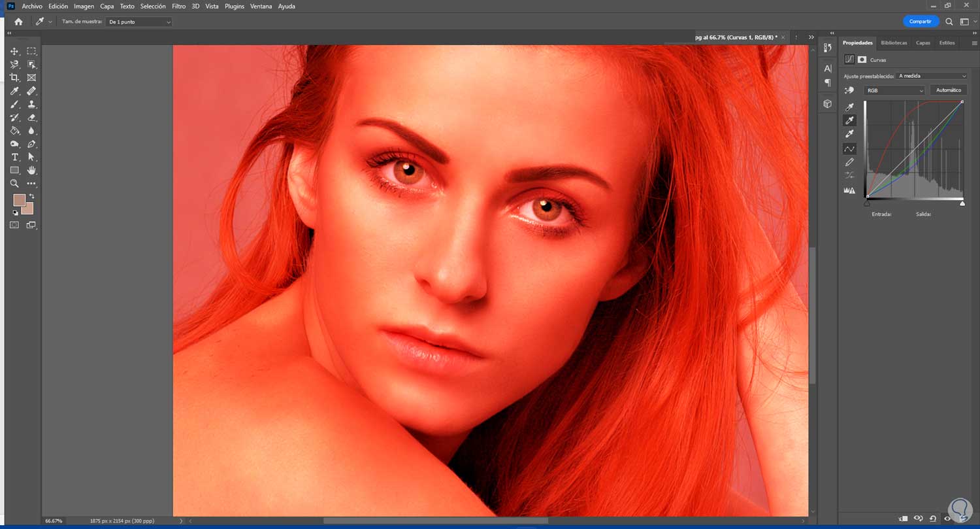
Task: Select the Clone Stamp tool
Action: 31,105
